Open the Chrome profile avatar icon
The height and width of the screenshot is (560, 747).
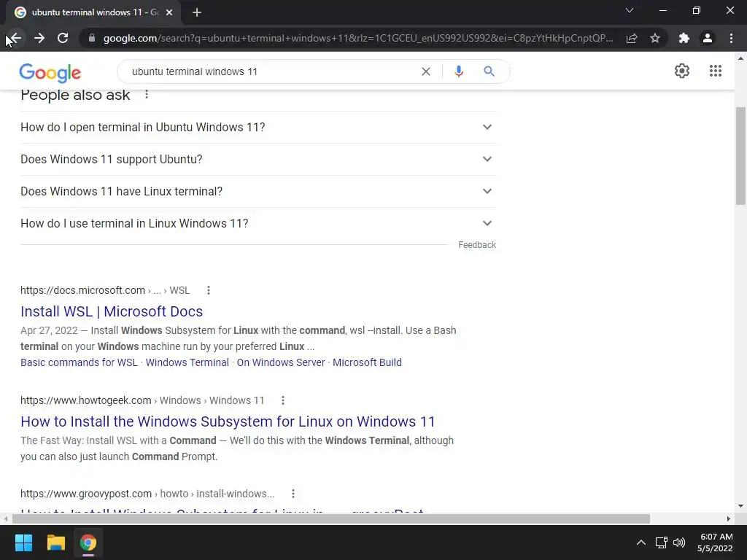708,38
